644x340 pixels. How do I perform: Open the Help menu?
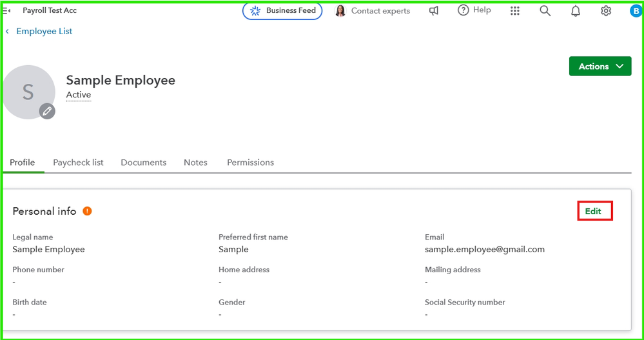coord(474,10)
